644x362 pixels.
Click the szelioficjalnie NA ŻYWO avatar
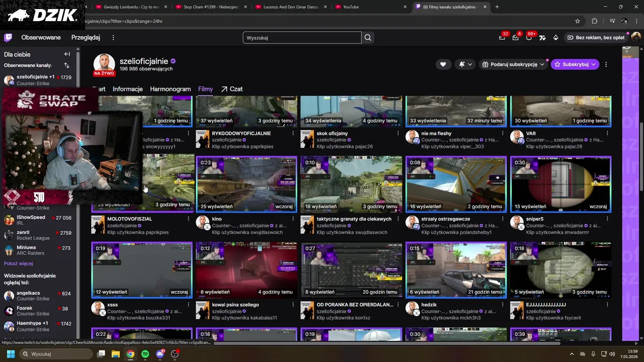point(104,65)
